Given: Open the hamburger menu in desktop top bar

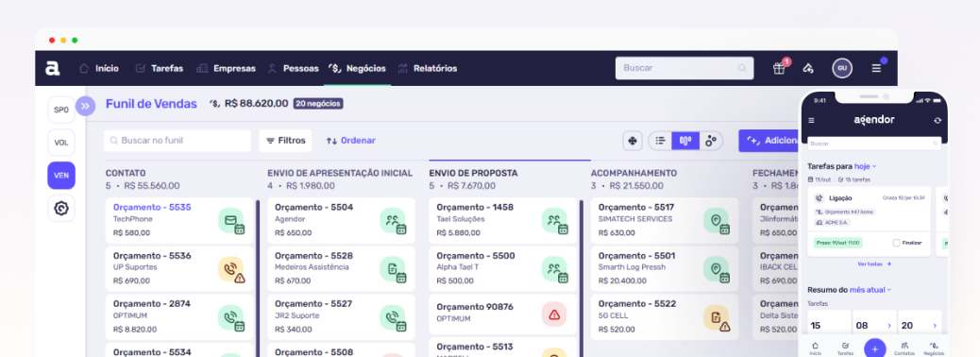Looking at the screenshot, I should pyautogui.click(x=876, y=68).
